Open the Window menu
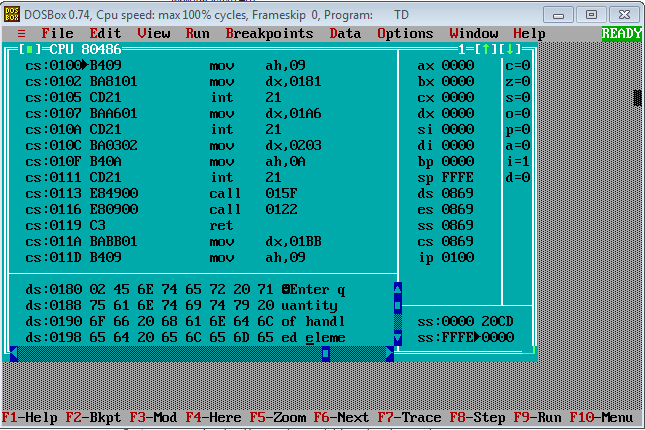 (474, 33)
